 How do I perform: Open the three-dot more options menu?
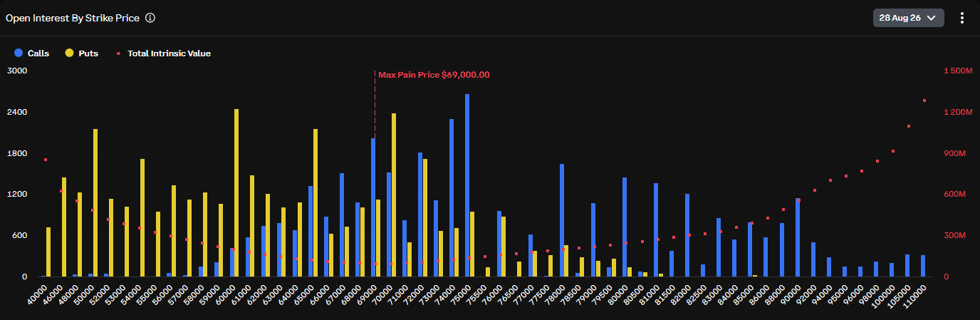961,19
